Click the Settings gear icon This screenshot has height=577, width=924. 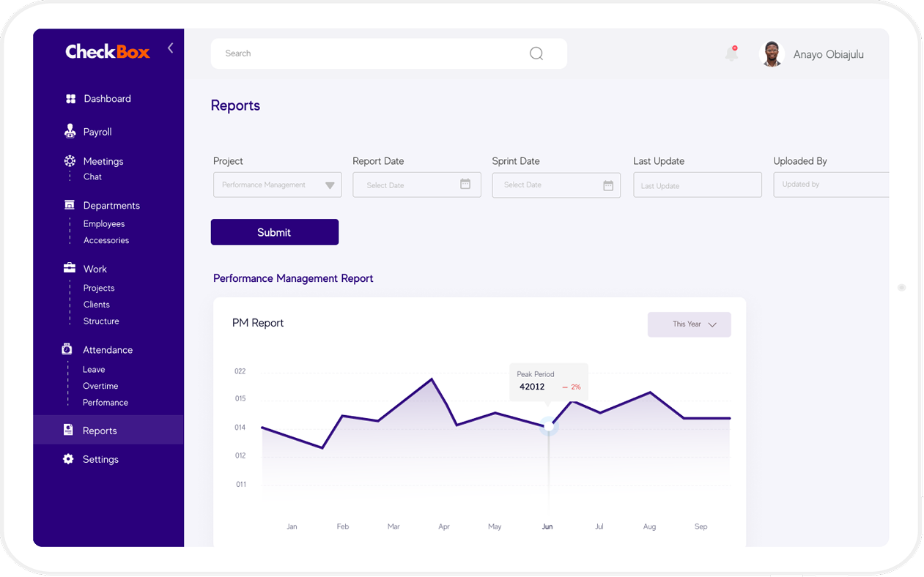(x=68, y=459)
